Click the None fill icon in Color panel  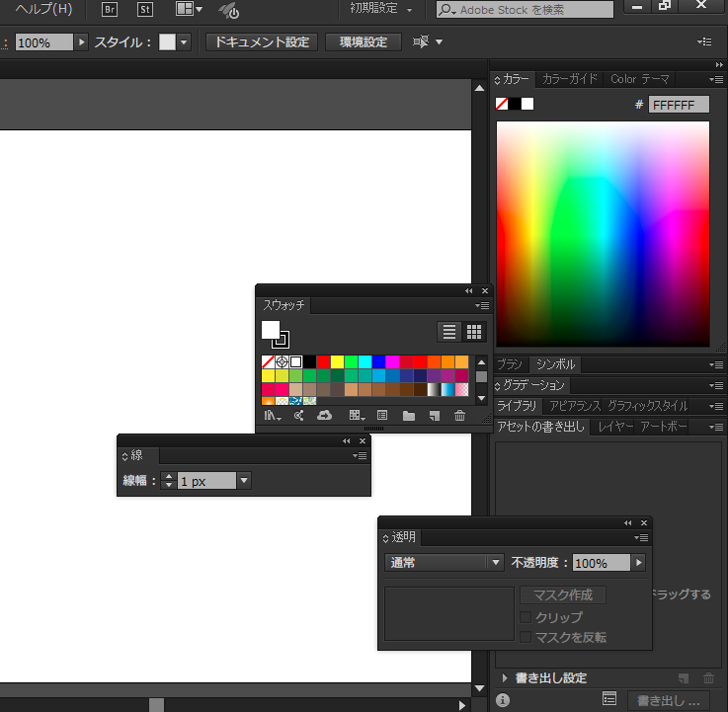502,104
